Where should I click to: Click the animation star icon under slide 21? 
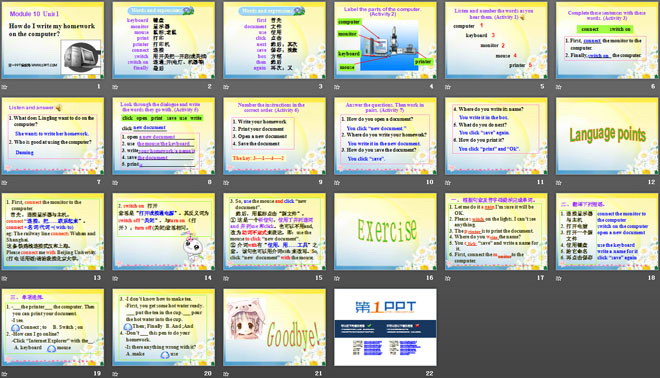[226, 374]
